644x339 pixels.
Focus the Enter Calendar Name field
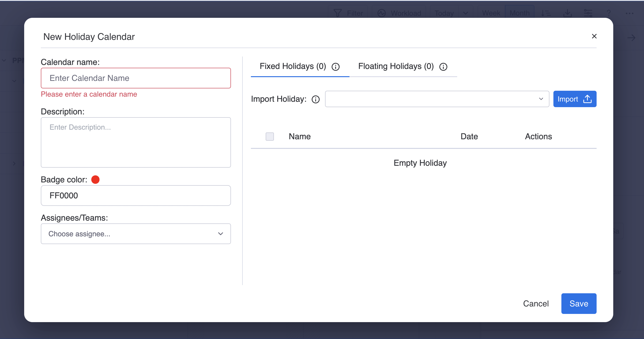(x=136, y=78)
